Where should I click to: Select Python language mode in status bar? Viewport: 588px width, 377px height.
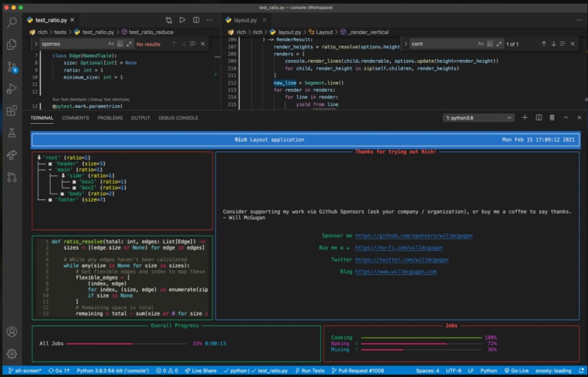488,371
